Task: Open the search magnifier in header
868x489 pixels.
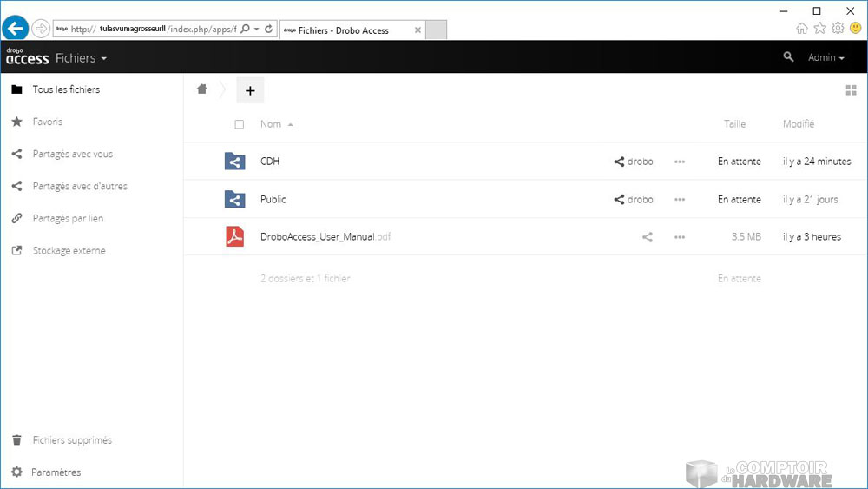Action: pyautogui.click(x=788, y=57)
